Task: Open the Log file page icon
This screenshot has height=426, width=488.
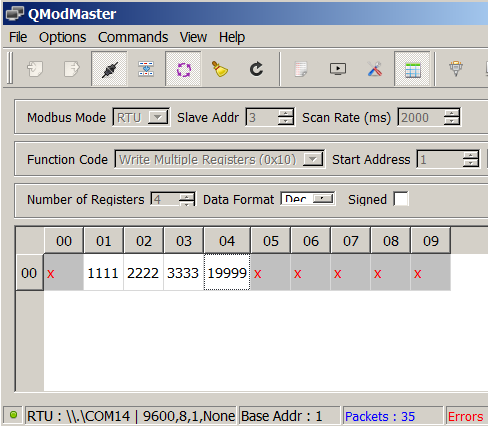Action: coord(301,69)
